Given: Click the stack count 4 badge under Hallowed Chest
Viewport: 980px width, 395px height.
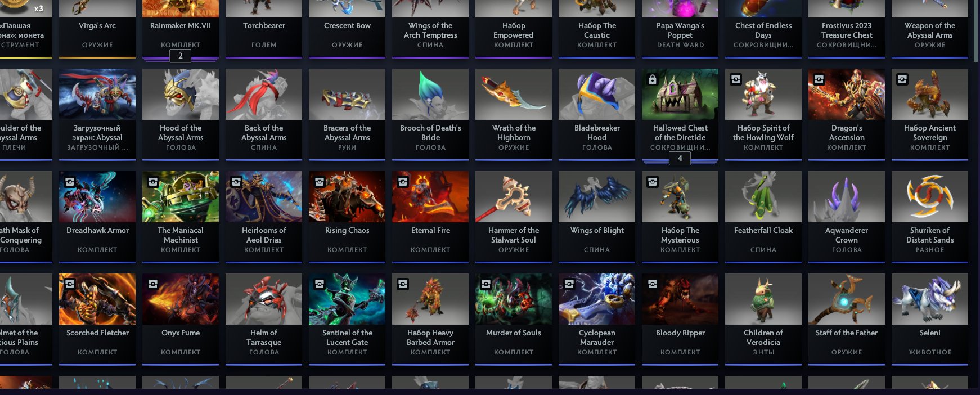Looking at the screenshot, I should pyautogui.click(x=680, y=158).
